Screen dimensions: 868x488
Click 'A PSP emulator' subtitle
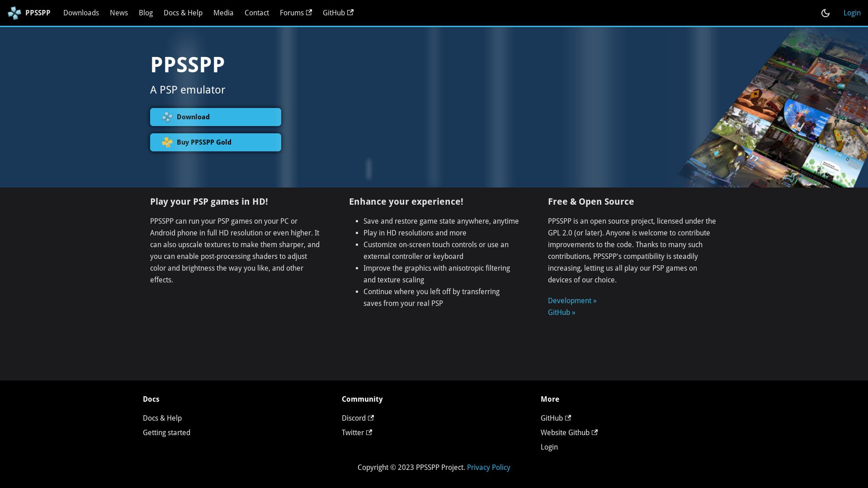[188, 90]
